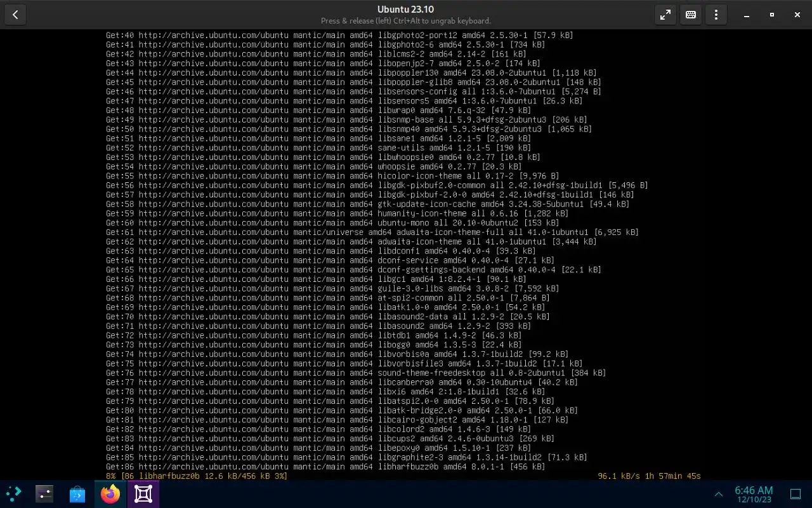Click the Get:82 line for libcolord2

[x=318, y=429]
